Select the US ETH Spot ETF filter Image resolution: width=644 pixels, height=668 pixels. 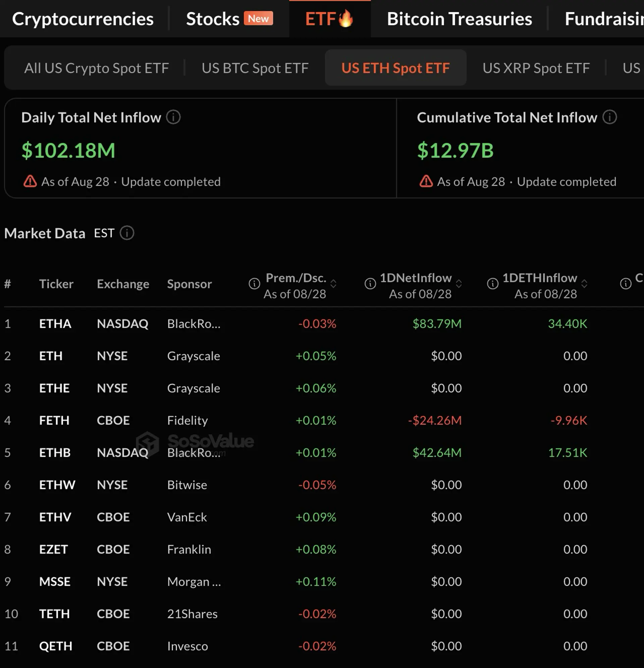tap(395, 67)
